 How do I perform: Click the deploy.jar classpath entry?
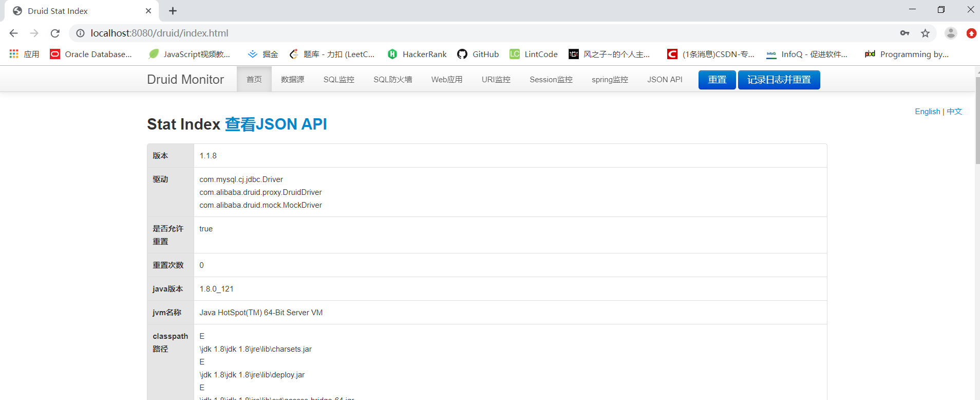[x=252, y=375]
